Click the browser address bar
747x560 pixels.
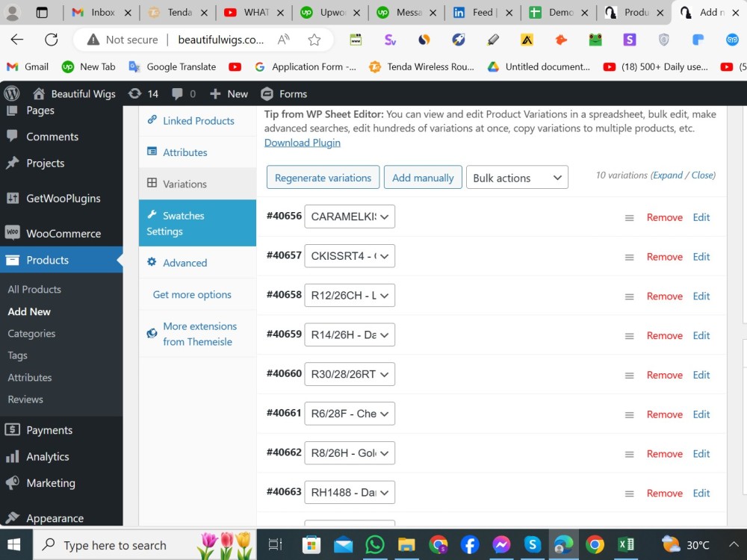pos(220,40)
